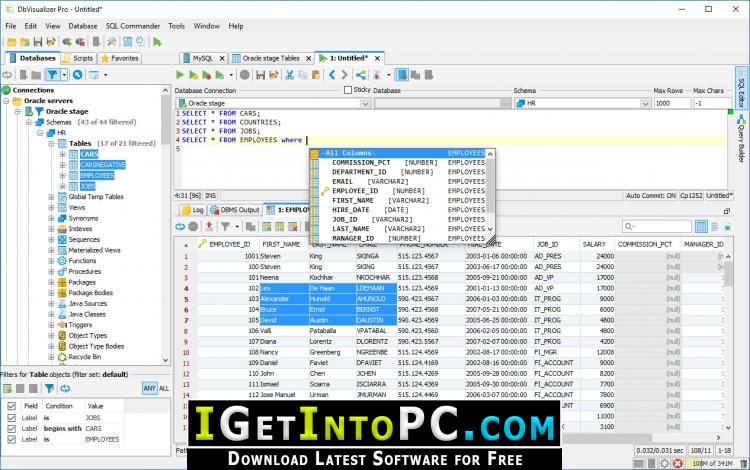Toggle the Sticky checkbox

348,90
